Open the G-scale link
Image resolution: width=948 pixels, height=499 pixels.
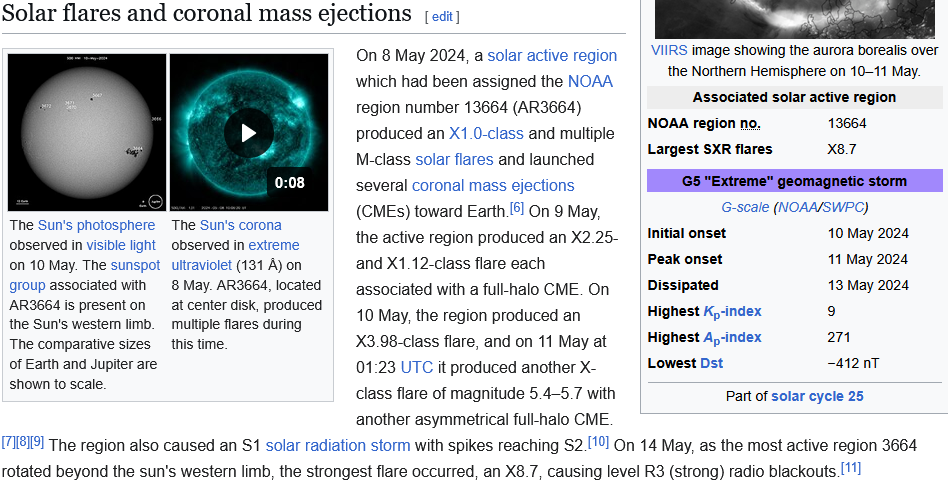[x=745, y=207]
